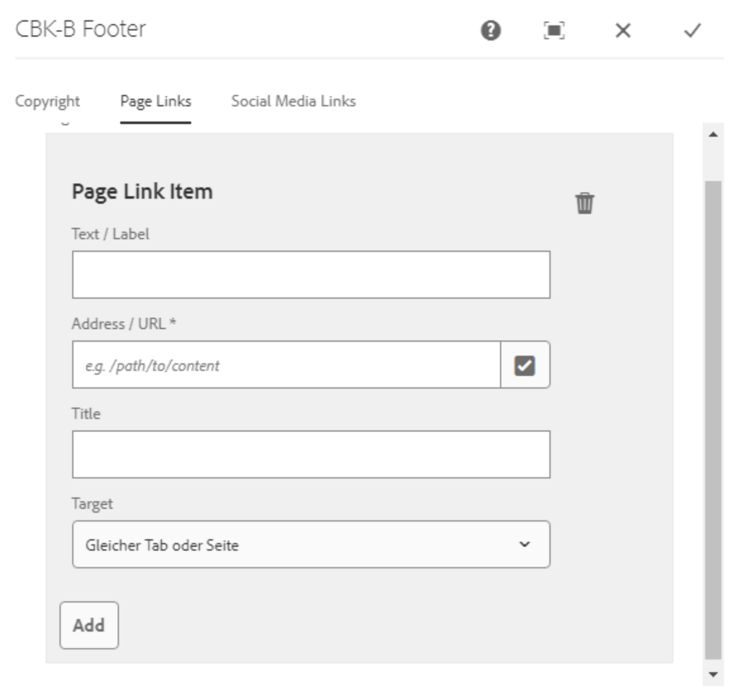Select the Page Links tab heading
The width and height of the screenshot is (738, 700).
155,100
